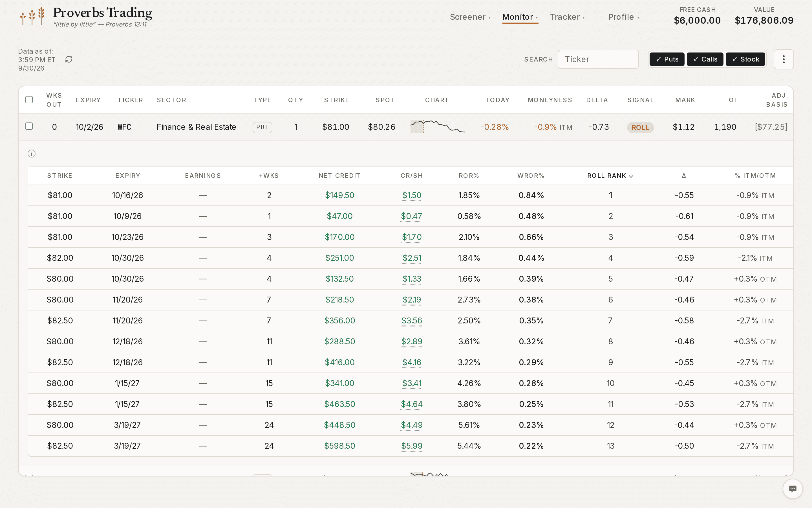Open the chat support bubble icon
The image size is (812, 508).
(793, 489)
